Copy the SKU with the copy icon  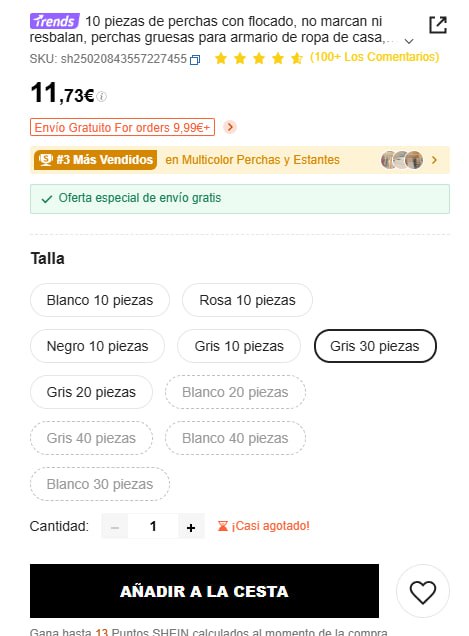coord(195,60)
